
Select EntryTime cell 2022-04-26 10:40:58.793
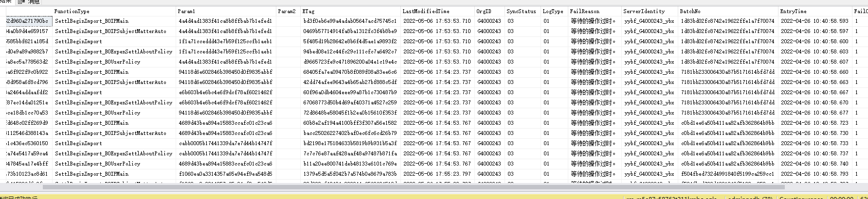click(814, 174)
